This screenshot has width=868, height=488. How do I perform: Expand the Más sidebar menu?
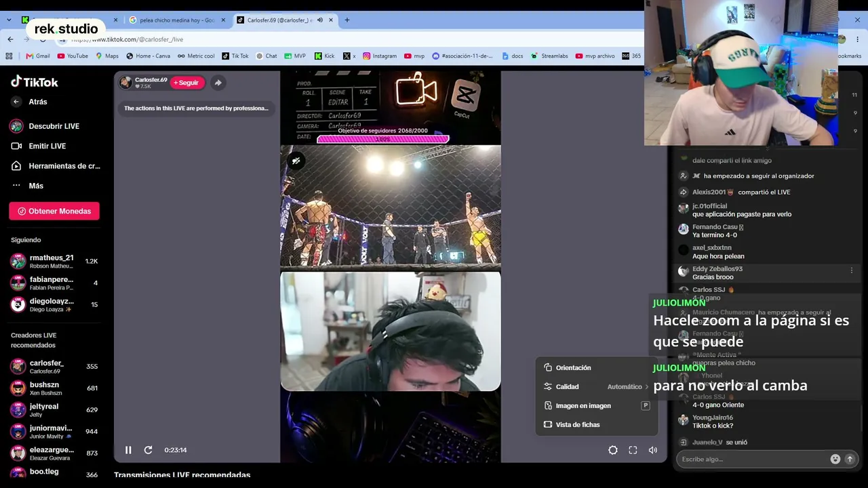coord(27,186)
